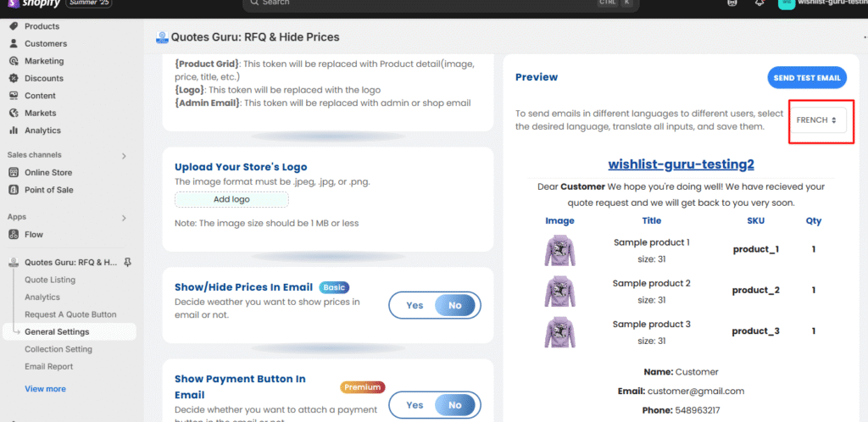Click the Quotes Guru app icon in sidebar

[14, 262]
